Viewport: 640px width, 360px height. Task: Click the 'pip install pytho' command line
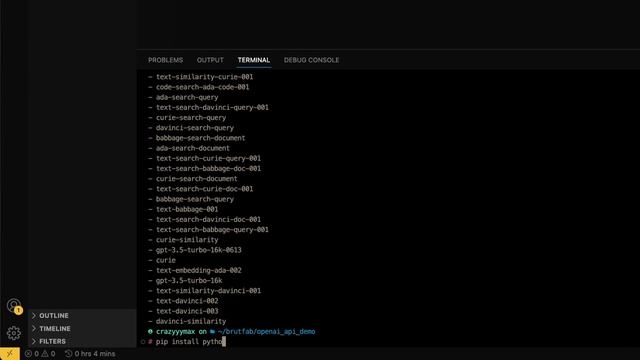(189, 342)
